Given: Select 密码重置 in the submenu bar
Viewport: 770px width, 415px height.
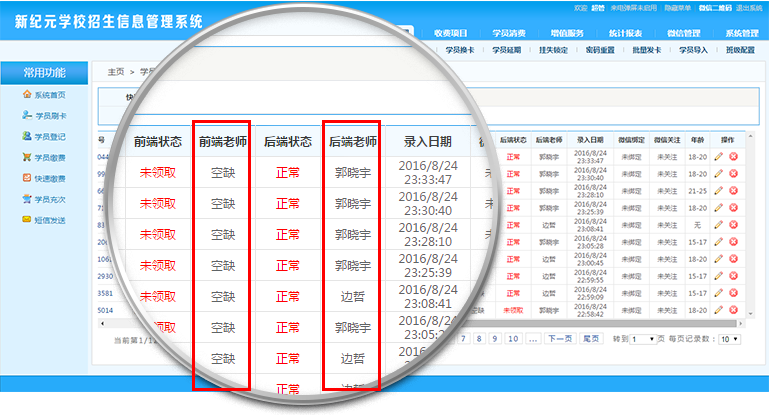Looking at the screenshot, I should 600,50.
